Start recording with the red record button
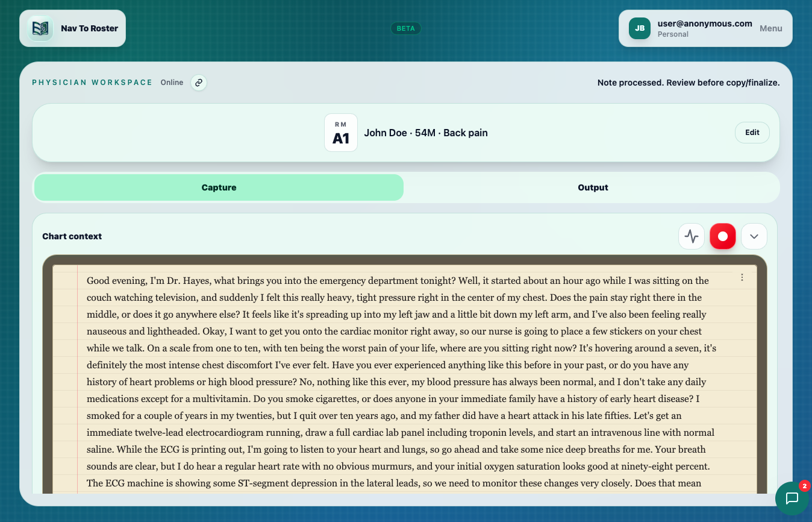Screen dimensions: 812x522 click(723, 236)
